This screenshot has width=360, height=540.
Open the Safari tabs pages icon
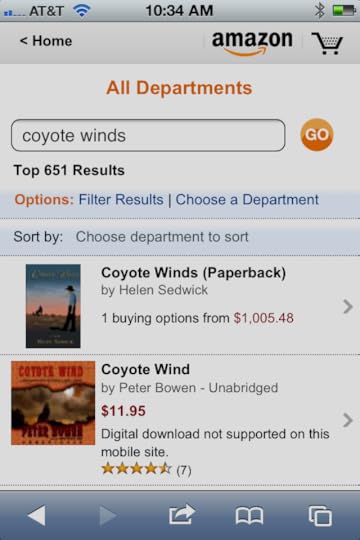coord(320,516)
